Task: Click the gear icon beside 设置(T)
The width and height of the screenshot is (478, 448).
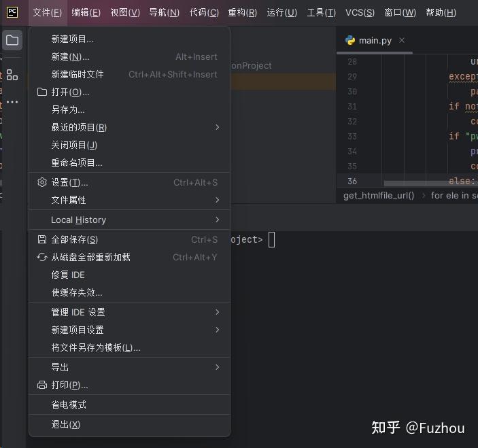Action: 42,182
